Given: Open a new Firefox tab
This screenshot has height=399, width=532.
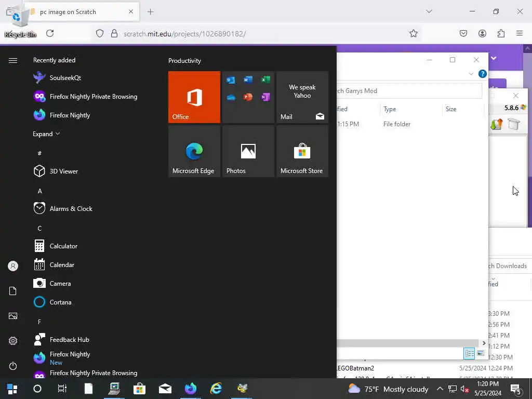Looking at the screenshot, I should [x=151, y=12].
